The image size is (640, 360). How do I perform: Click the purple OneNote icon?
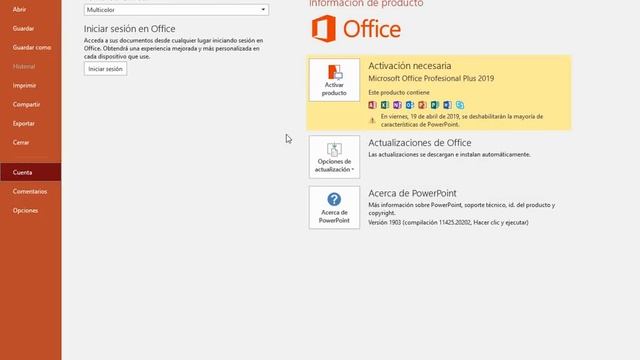pyautogui.click(x=397, y=105)
